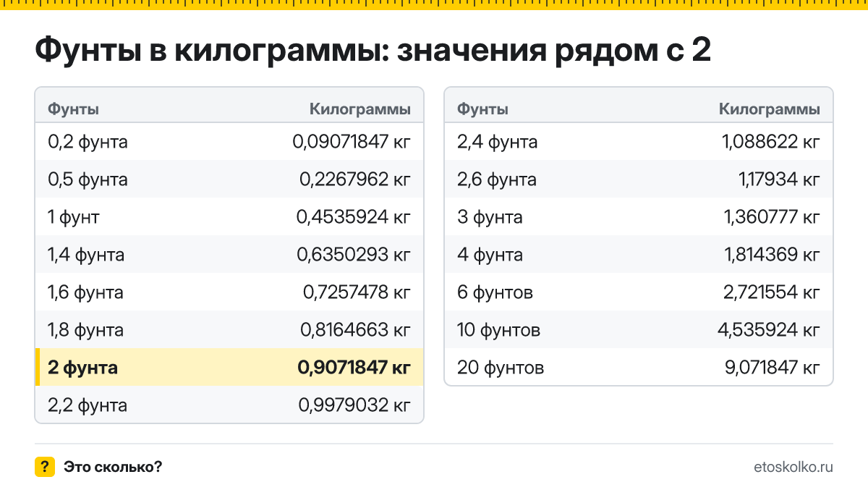This screenshot has height=490, width=868.
Task: Select the '1 фунт' cell
Action: pos(74,217)
